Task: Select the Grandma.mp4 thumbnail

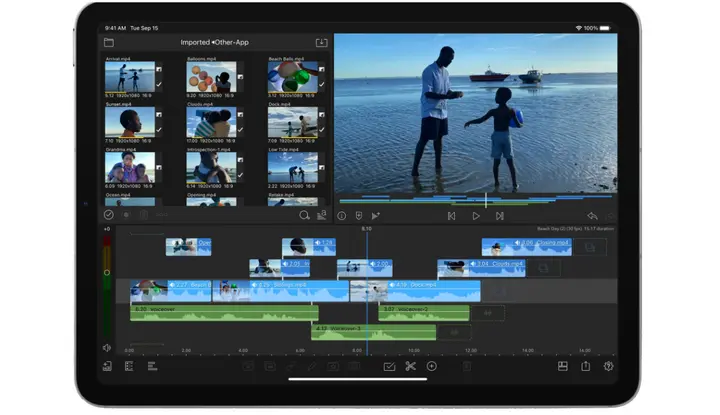Action: click(x=130, y=168)
